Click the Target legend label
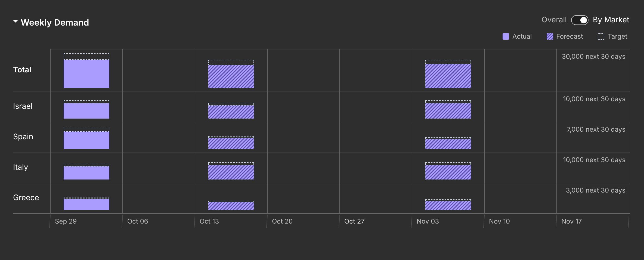Screen dimensions: 644x260 (x=617, y=36)
